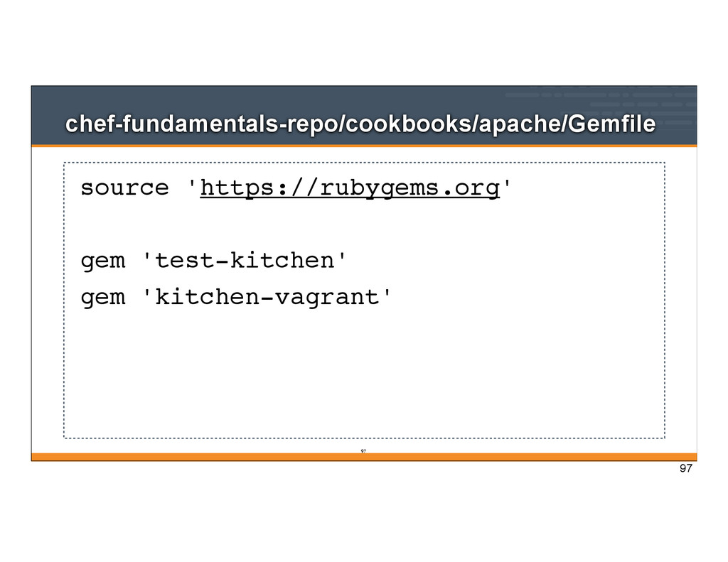Image resolution: width=728 pixels, height=562 pixels.
Task: Select the 'kitchen-vagrant' string
Action: (267, 297)
